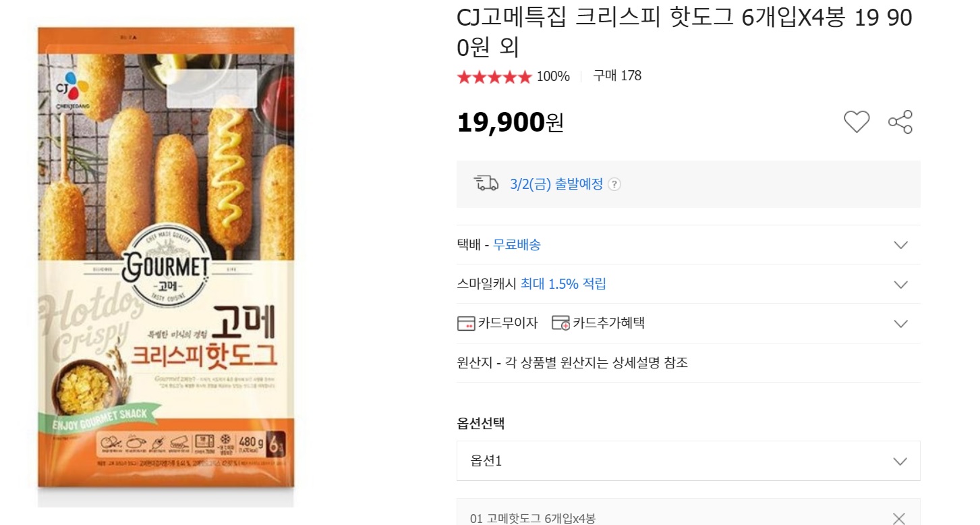Screen dimensions: 980x525
Task: Click the 구매 178 purchase count
Action: (x=617, y=76)
